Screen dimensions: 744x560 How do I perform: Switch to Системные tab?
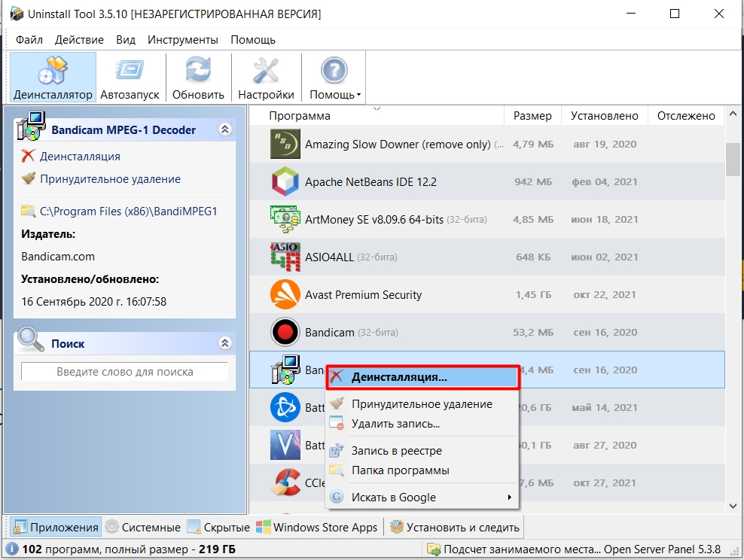143,528
